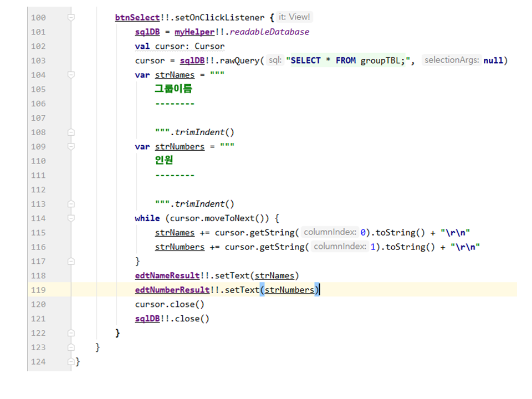Click the fold end marker at line 124
Screen dimensions: 532x399
(71, 362)
